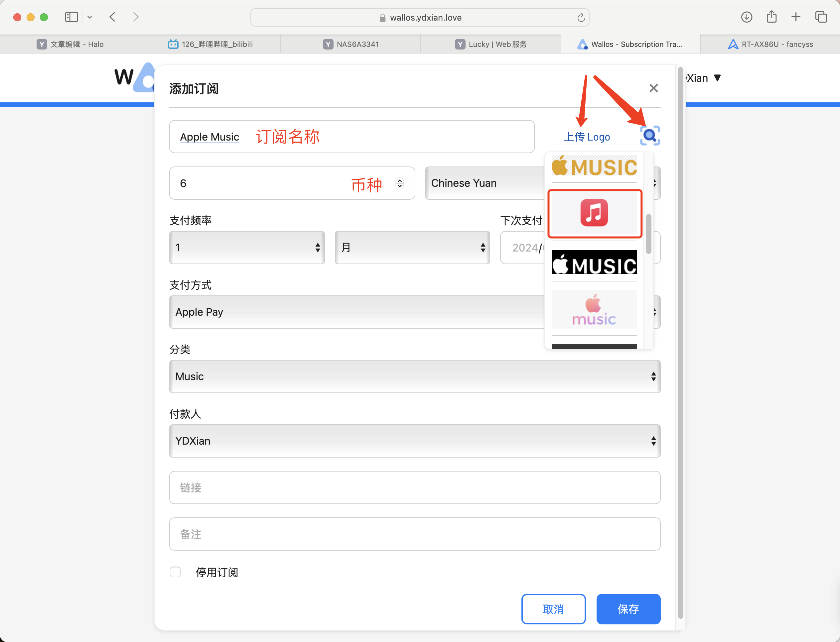Click the 上传 Logo link
The image size is (840, 642).
tap(587, 137)
